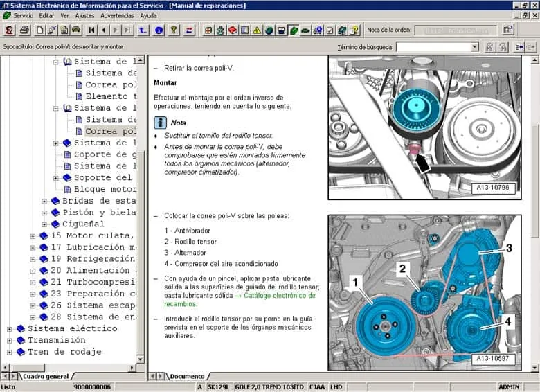
Task: Expand the Sistema eléctrico tree node
Action: [9, 329]
